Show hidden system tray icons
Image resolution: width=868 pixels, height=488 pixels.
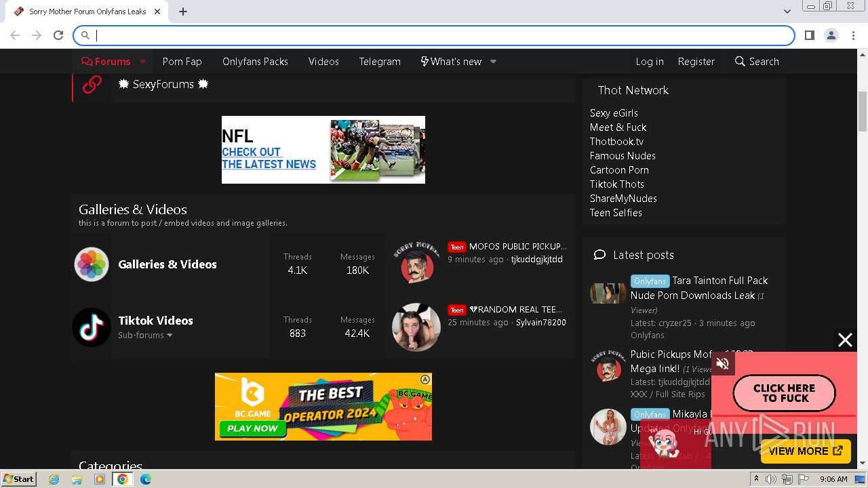(x=756, y=479)
